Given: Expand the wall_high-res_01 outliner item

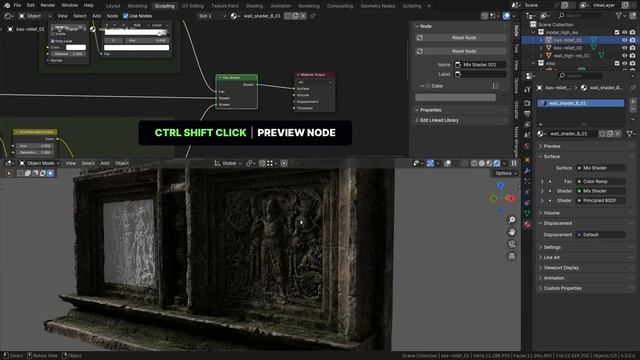Looking at the screenshot, I should 541,56.
